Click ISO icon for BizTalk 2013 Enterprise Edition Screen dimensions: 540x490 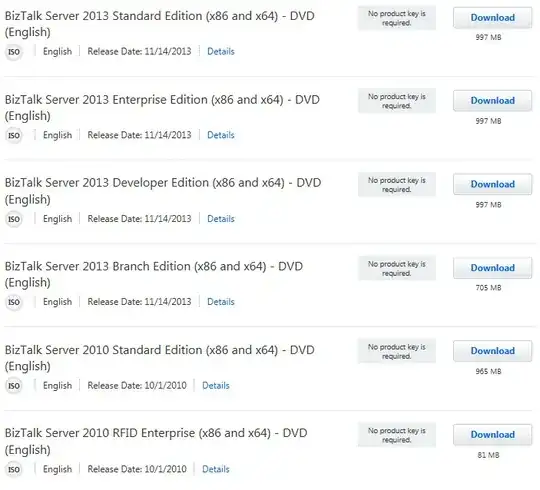pyautogui.click(x=14, y=136)
